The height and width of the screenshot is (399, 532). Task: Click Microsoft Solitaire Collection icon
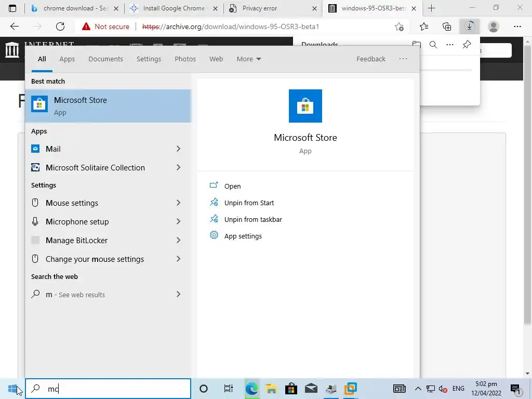click(x=35, y=167)
